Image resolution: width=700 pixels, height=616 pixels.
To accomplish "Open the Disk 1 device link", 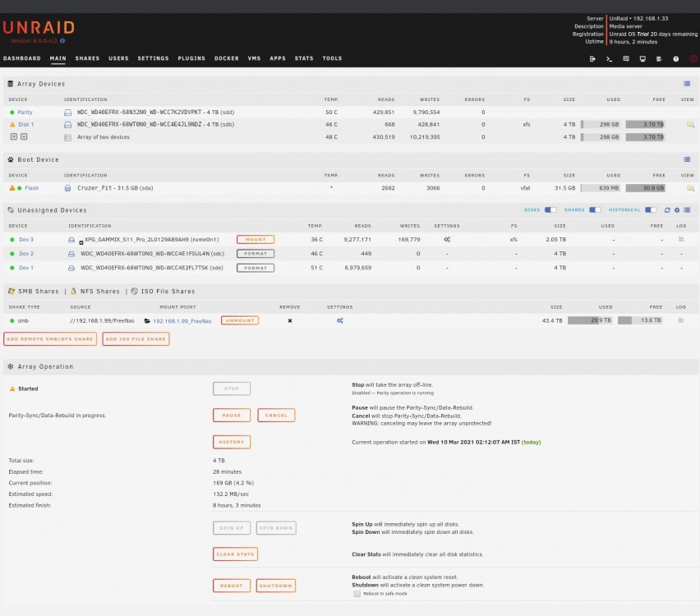I will pos(26,125).
